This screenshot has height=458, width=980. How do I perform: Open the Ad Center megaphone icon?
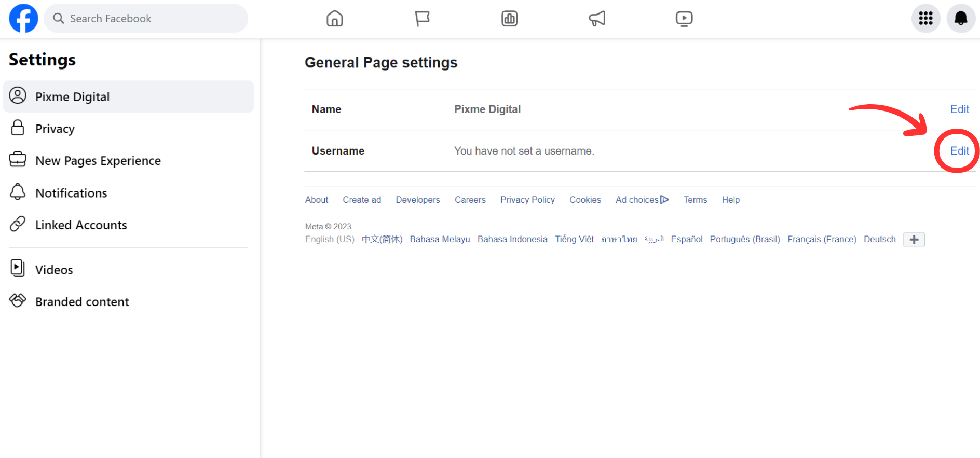tap(597, 19)
